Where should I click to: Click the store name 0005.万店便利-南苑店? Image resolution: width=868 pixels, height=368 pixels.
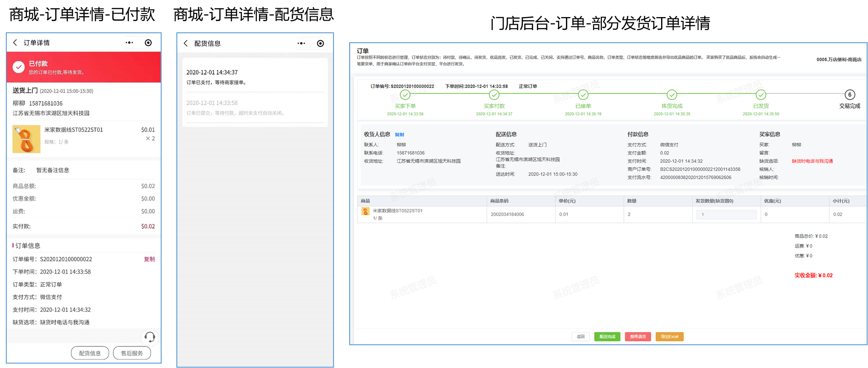pyautogui.click(x=839, y=59)
